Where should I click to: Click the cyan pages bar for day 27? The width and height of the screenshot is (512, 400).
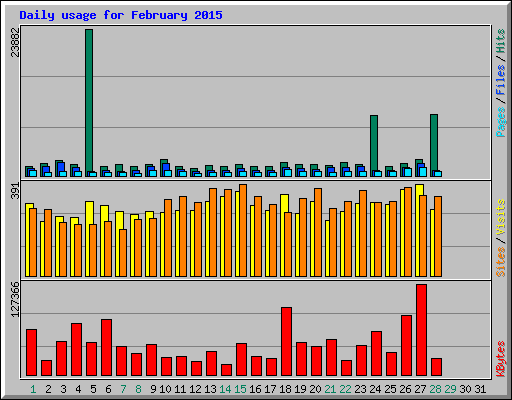coord(423,172)
